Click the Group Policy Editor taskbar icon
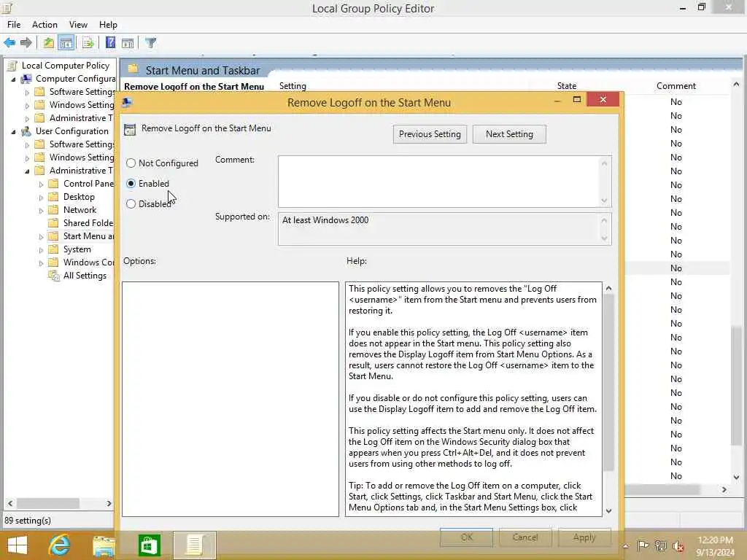 [x=194, y=545]
